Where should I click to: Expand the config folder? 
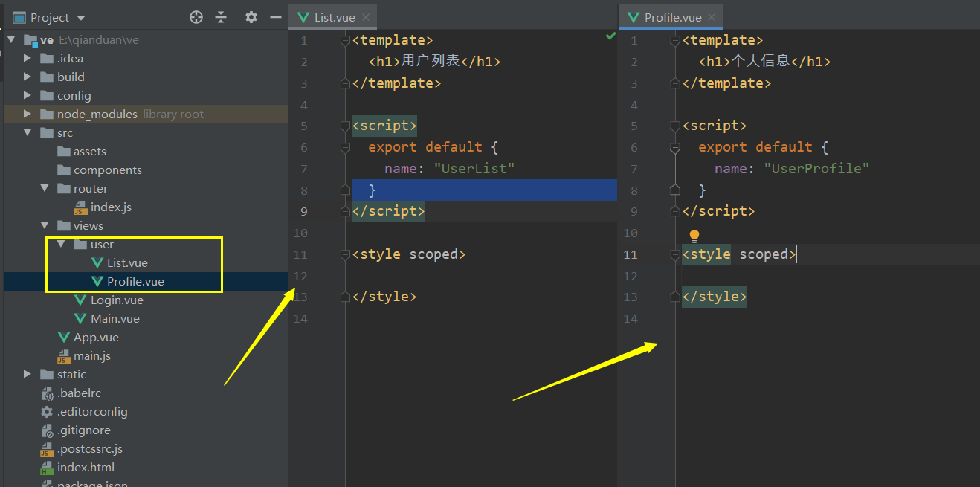click(28, 95)
